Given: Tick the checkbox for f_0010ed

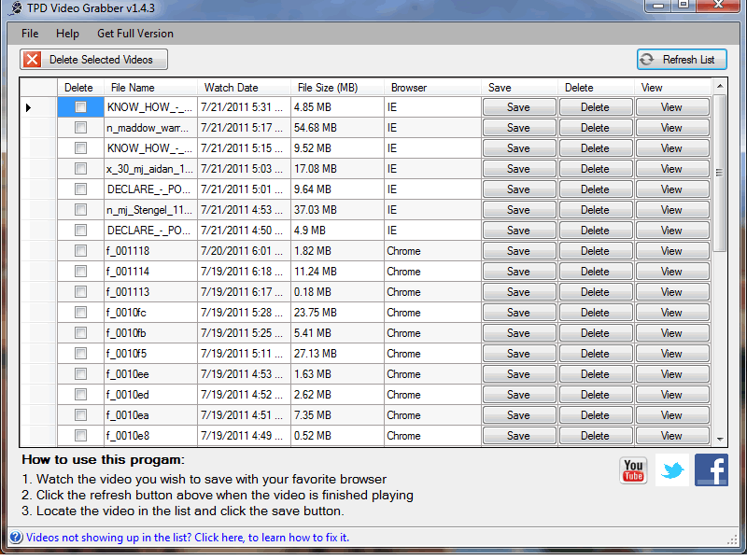Looking at the screenshot, I should coord(80,394).
